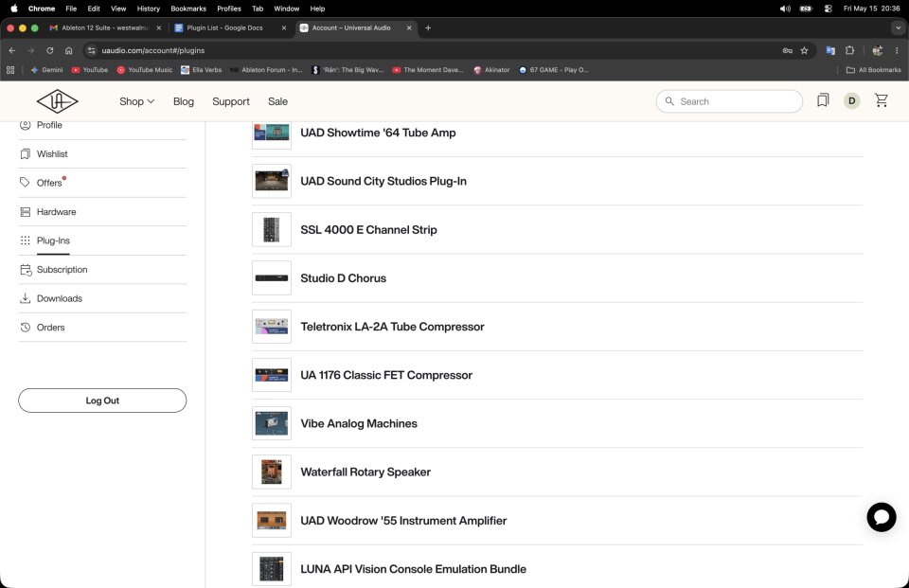Click the Log Out button
The image size is (909, 588).
click(102, 401)
